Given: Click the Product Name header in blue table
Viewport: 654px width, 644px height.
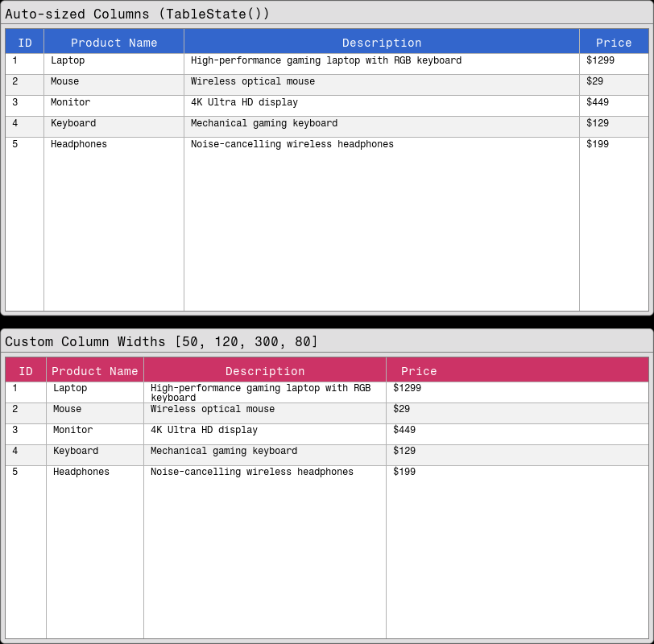Looking at the screenshot, I should coord(113,42).
